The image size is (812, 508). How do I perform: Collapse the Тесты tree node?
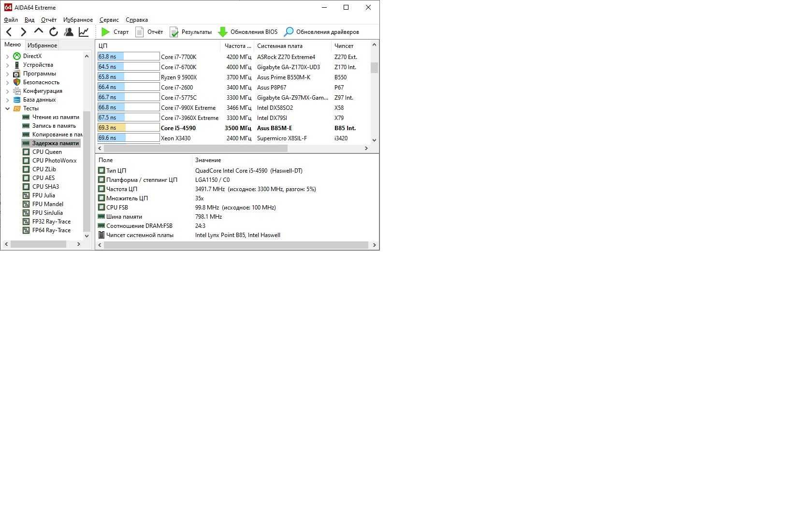coord(7,109)
